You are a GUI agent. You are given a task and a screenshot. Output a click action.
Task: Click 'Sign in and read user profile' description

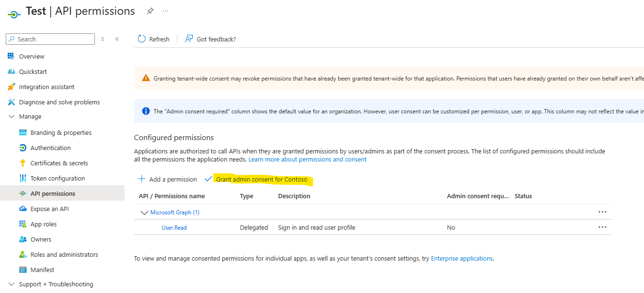pyautogui.click(x=317, y=227)
